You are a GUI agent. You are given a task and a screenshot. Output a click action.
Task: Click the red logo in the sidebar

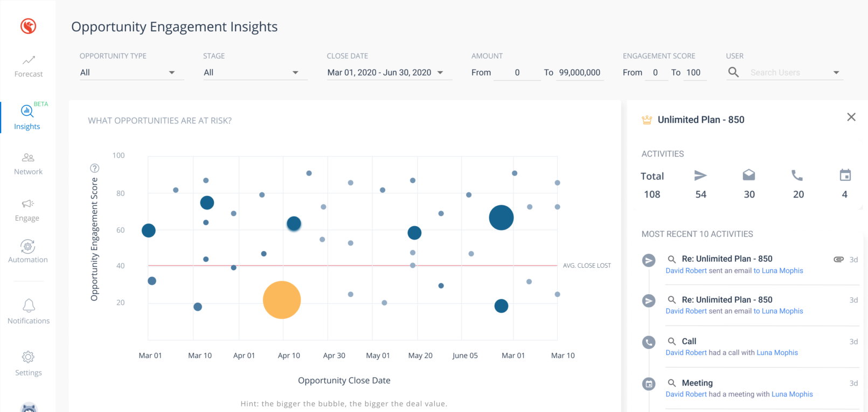28,26
